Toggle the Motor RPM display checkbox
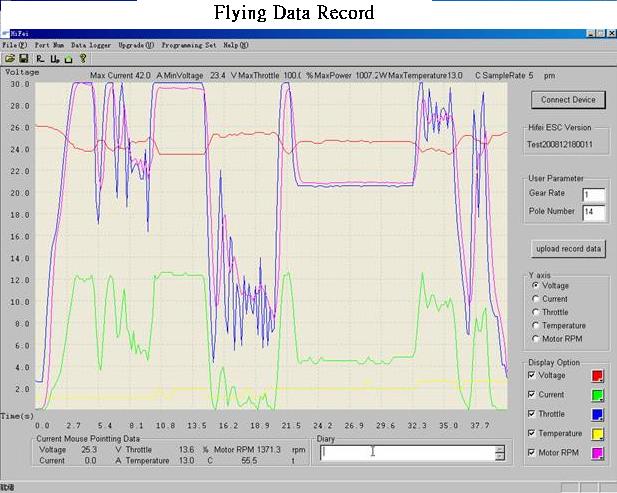Viewport: 617px width, 493px height. point(532,452)
